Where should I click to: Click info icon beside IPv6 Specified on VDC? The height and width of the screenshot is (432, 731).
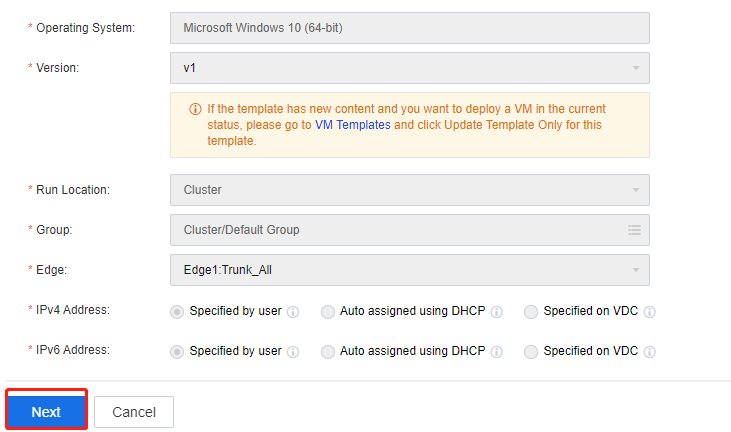(649, 352)
